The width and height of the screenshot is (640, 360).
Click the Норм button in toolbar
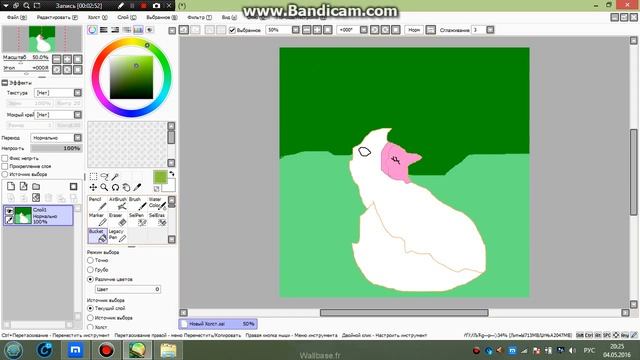point(414,30)
